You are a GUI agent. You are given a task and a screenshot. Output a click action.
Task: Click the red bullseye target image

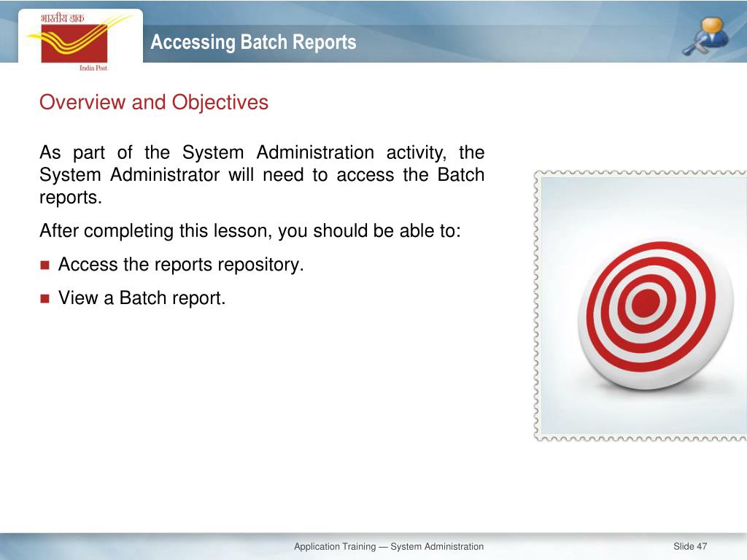coord(655,315)
